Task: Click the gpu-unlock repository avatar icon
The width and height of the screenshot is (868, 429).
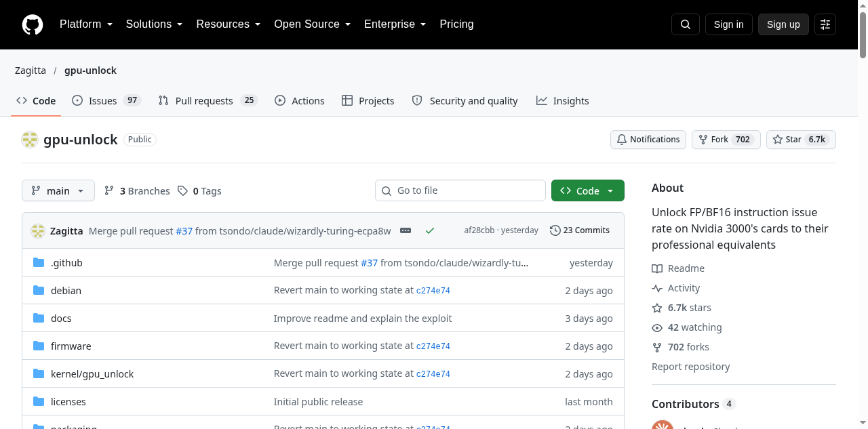Action: click(x=30, y=140)
